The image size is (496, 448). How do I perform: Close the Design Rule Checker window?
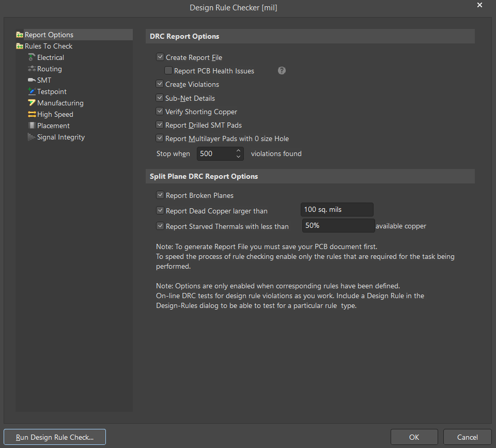point(479,5)
